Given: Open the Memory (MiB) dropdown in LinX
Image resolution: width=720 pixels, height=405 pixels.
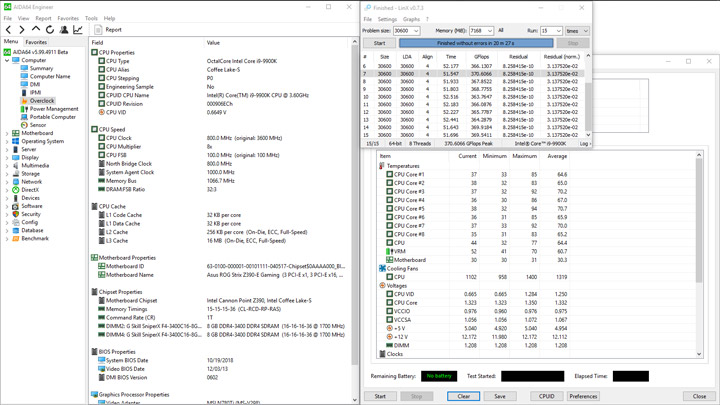Looking at the screenshot, I should point(489,31).
